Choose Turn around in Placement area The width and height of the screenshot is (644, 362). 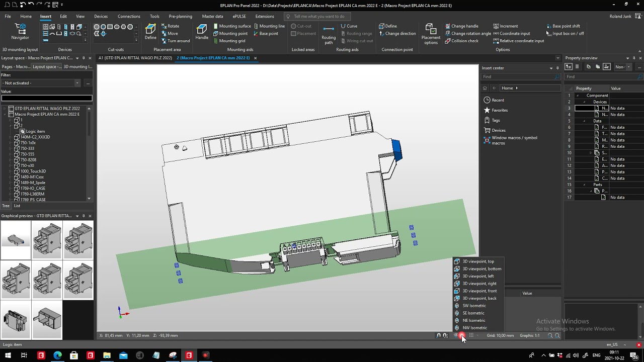pos(175,41)
